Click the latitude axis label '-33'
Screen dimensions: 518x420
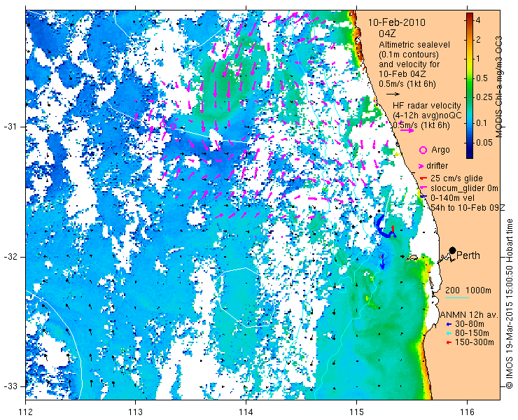(x=11, y=386)
